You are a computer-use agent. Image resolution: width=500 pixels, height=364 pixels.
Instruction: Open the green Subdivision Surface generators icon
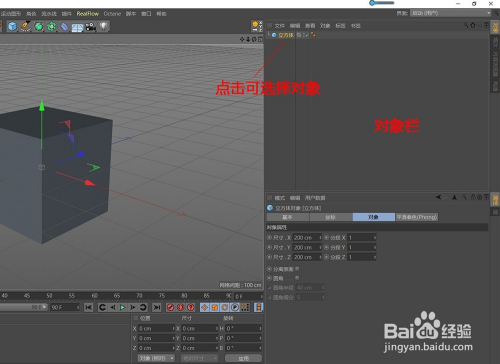[x=39, y=26]
